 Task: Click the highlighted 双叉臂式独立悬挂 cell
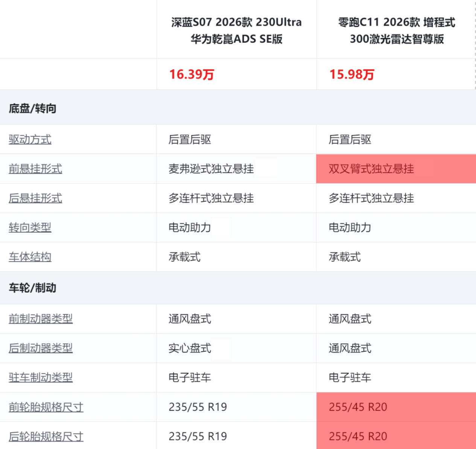point(371,169)
